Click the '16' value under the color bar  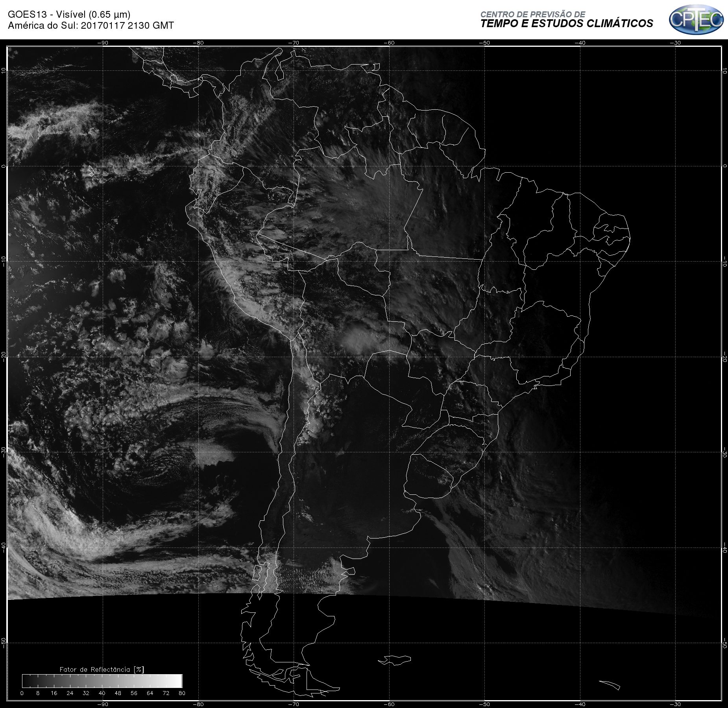pos(54,693)
